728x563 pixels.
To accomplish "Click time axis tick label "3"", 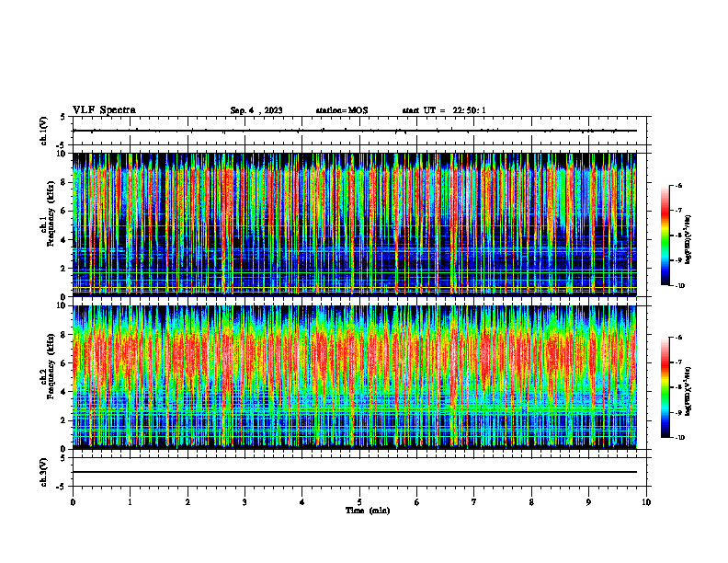I will [245, 502].
